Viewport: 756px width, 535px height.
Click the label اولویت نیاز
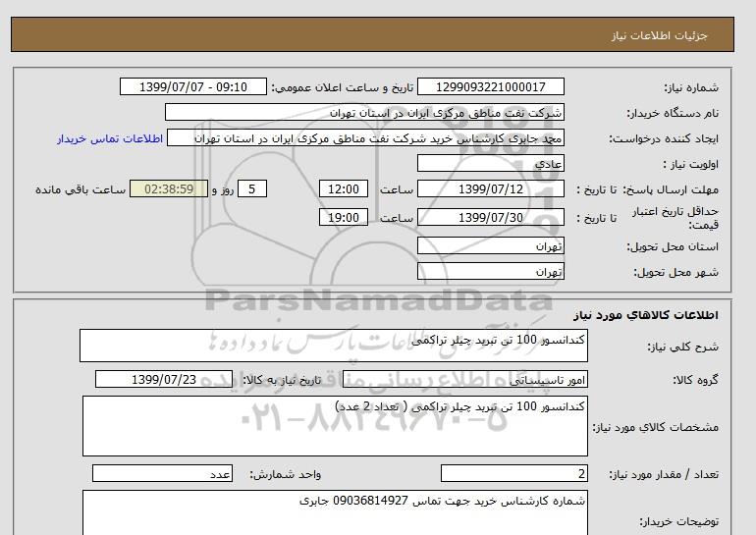691,164
